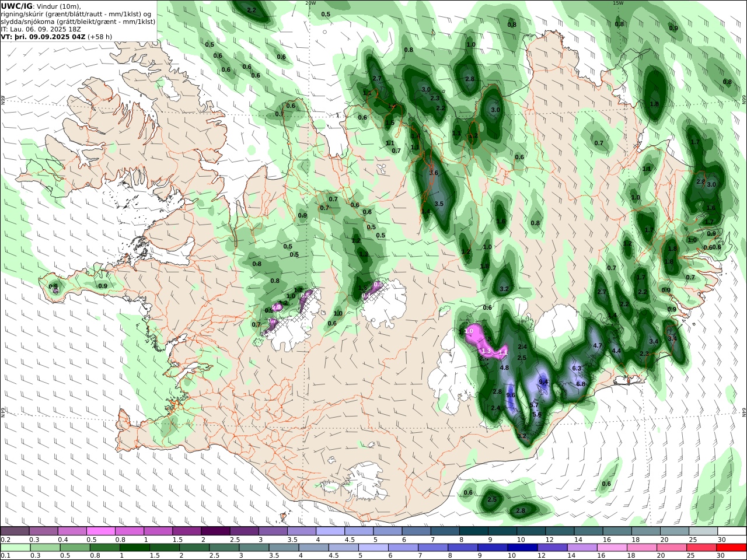This screenshot has width=747, height=560.
Task: Click the 'slydda/snjókoma' legend description line
Action: pyautogui.click(x=78, y=21)
